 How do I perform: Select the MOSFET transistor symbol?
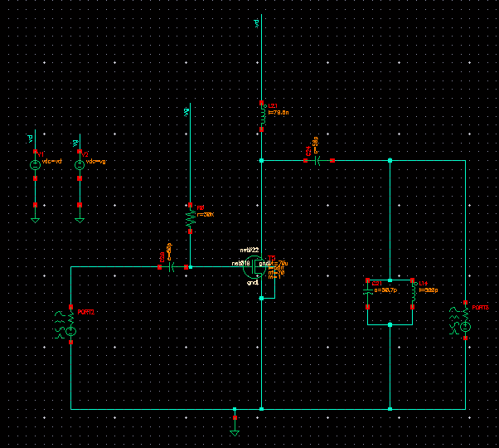tap(254, 267)
